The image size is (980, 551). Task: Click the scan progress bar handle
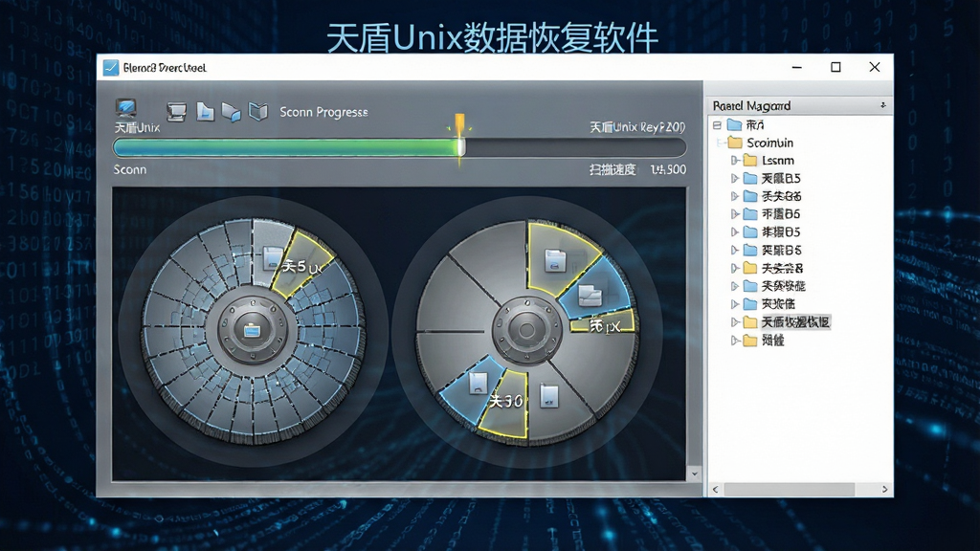[461, 147]
